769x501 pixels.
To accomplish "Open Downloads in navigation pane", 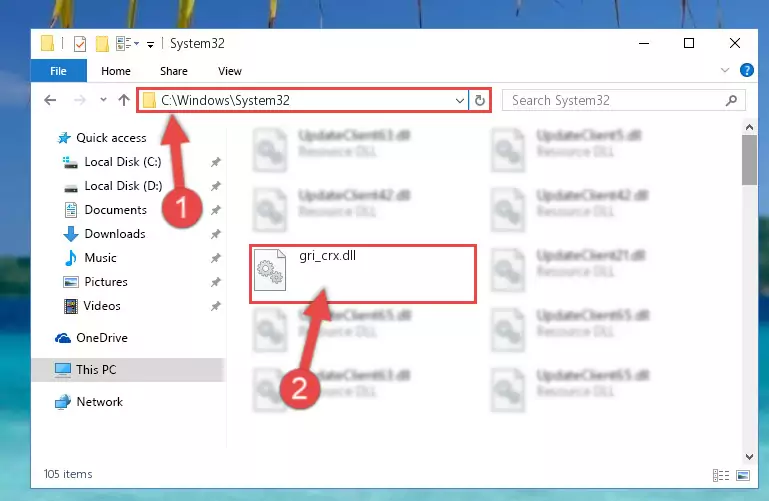I will [115, 234].
